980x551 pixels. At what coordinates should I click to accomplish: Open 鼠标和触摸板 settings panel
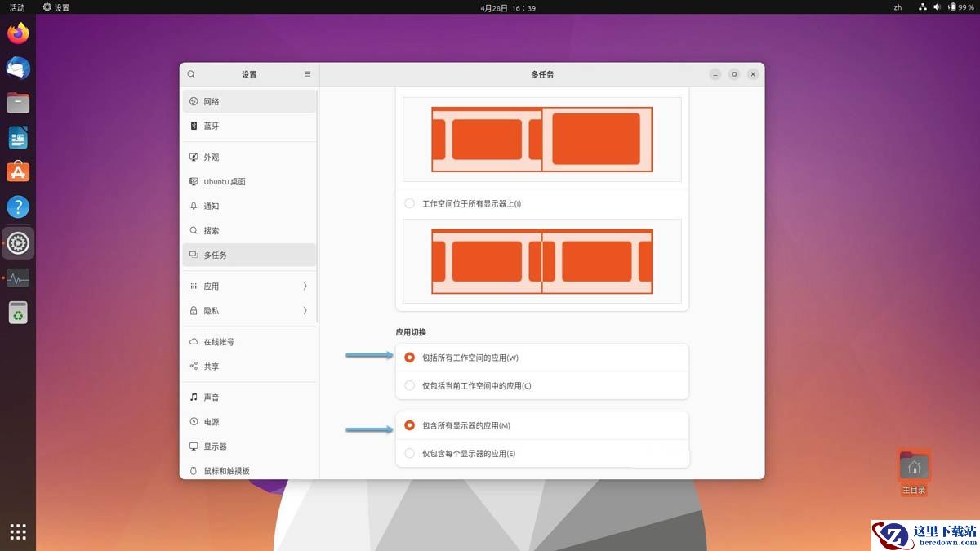(249, 470)
